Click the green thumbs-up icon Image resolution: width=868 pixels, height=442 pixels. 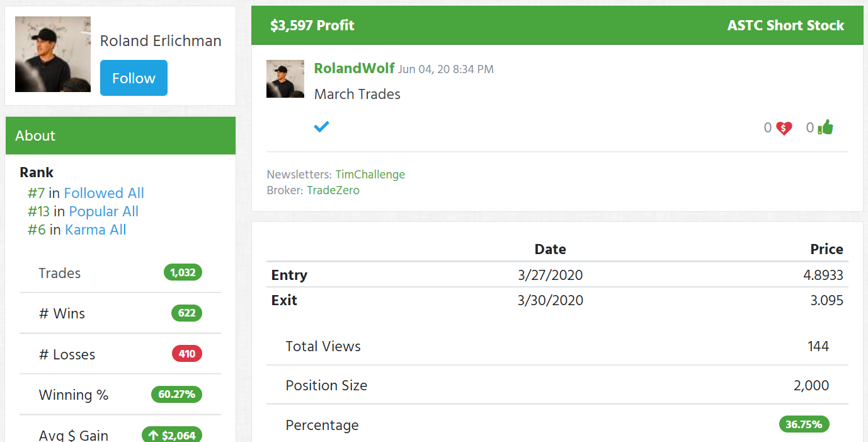(825, 127)
